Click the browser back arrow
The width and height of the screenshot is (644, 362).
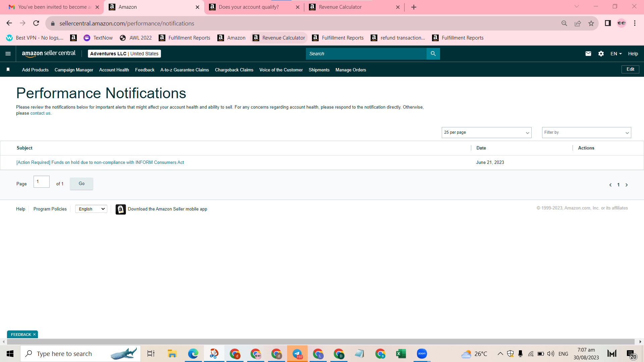tap(9, 23)
